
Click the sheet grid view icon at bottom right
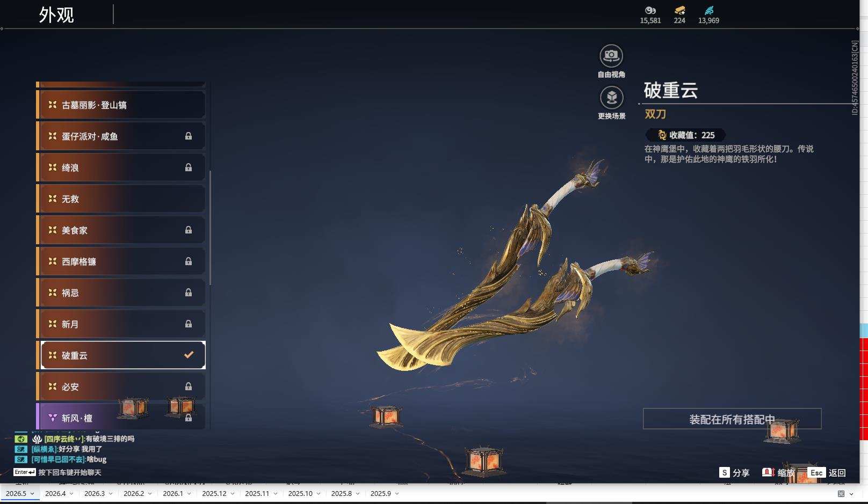coord(841,494)
